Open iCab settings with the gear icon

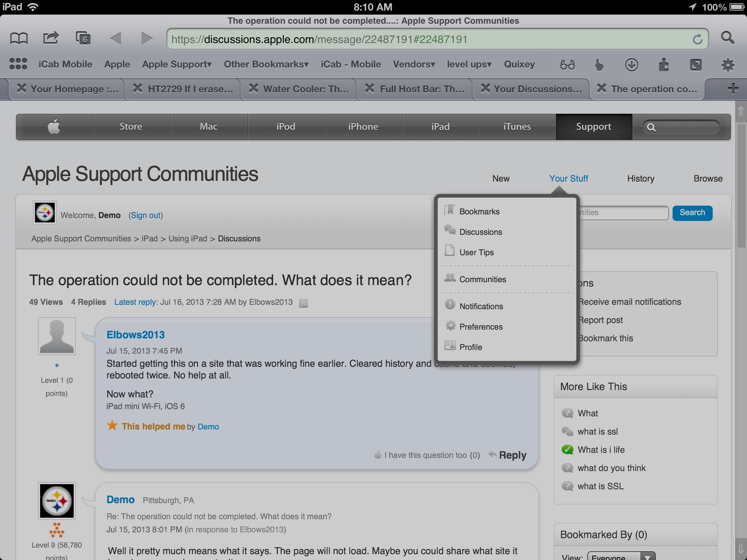point(728,65)
